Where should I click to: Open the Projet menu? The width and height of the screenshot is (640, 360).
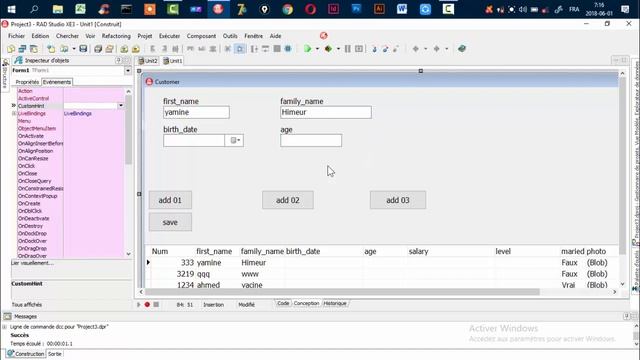tap(144, 36)
